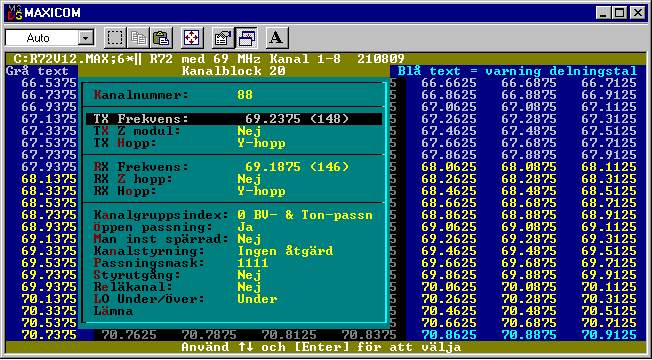Click frequency 70.4875
The width and height of the screenshot is (652, 360).
click(x=529, y=311)
